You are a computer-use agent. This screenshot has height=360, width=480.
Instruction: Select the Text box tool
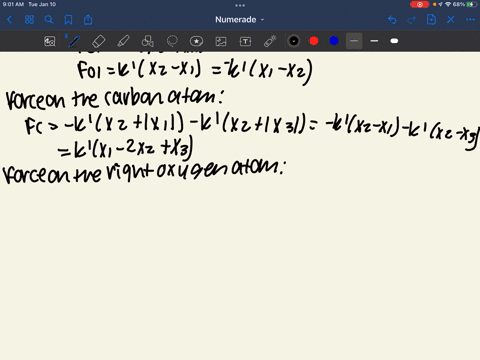[x=245, y=41]
